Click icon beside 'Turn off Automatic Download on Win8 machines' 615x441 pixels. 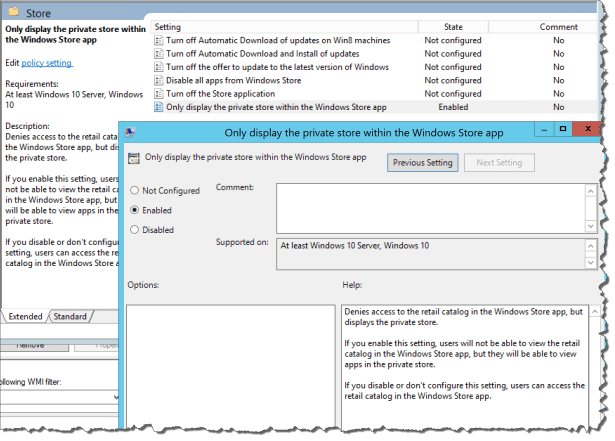[160, 40]
